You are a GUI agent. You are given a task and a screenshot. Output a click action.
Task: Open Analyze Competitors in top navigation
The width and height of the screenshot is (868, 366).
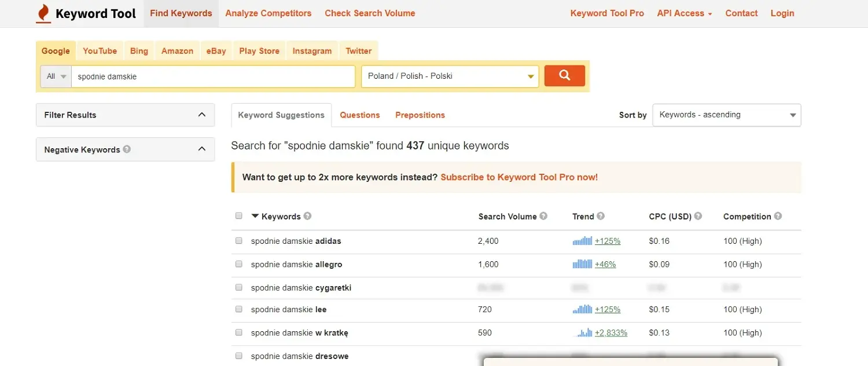coord(269,13)
